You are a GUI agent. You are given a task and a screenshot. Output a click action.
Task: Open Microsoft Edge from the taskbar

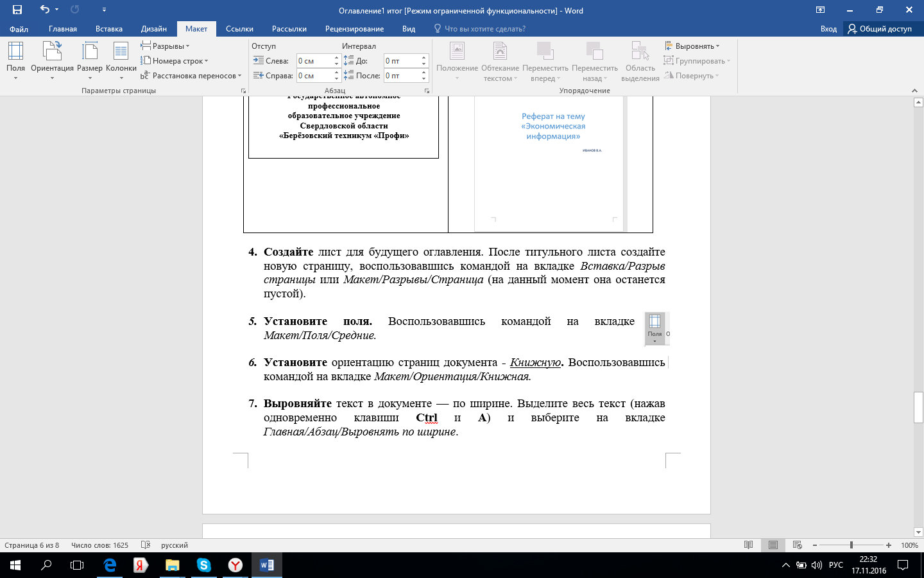click(x=110, y=565)
